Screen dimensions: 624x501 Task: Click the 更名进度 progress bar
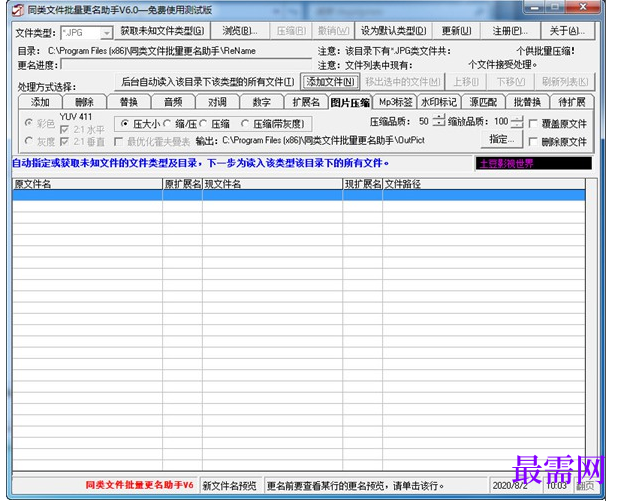(186, 65)
